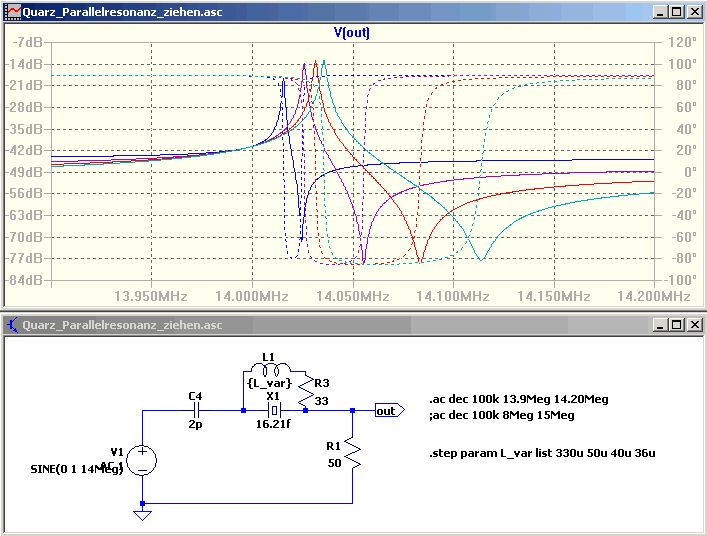Image resolution: width=707 pixels, height=536 pixels.
Task: Click the {L_var} inductor value text
Action: click(269, 383)
